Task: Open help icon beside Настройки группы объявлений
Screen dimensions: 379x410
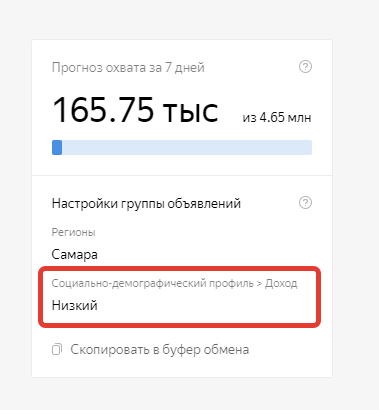Action: [x=305, y=203]
